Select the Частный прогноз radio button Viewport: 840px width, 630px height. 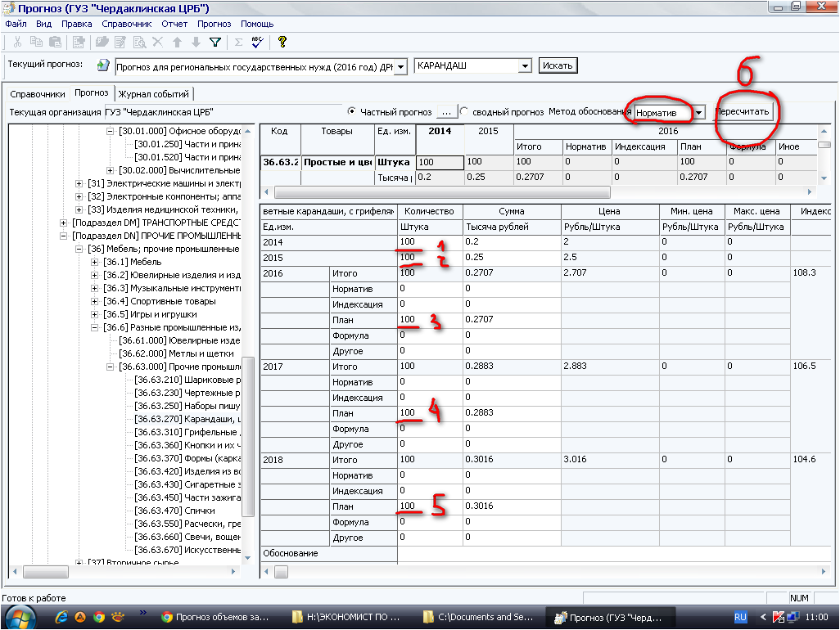coord(352,112)
